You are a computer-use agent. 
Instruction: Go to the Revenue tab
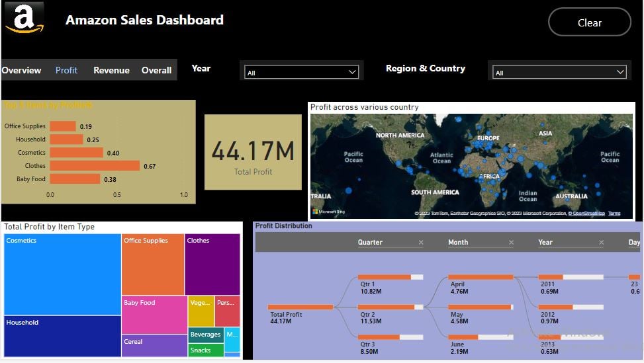click(x=111, y=70)
